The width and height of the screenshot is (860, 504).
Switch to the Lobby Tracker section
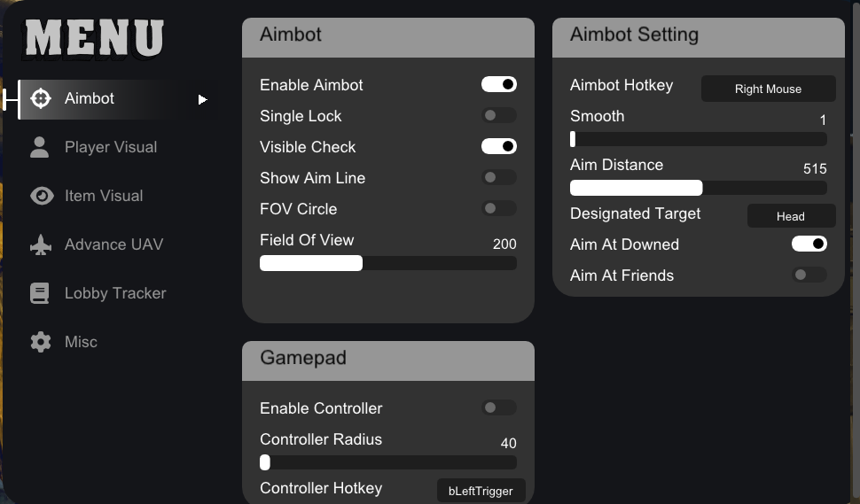(x=114, y=293)
